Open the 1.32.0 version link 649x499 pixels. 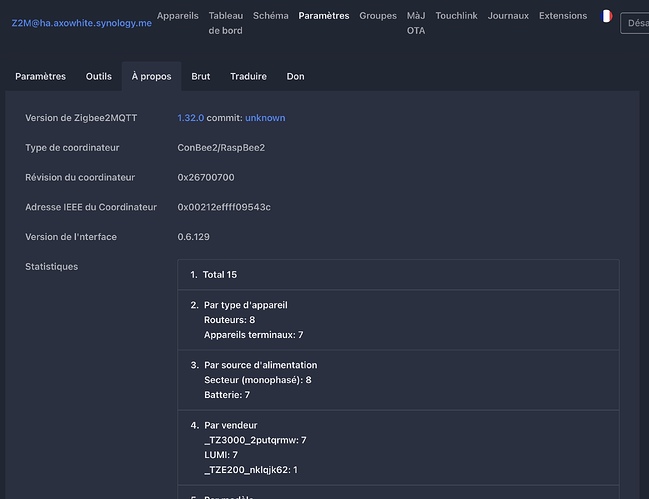[x=190, y=118]
